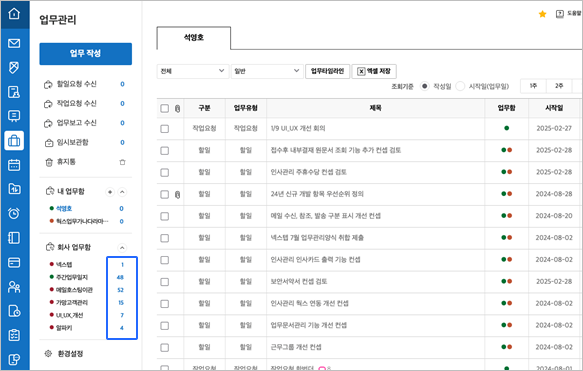Check the 24년 신규 개발 항목 row checkbox
This screenshot has width=583, height=371.
coord(164,194)
